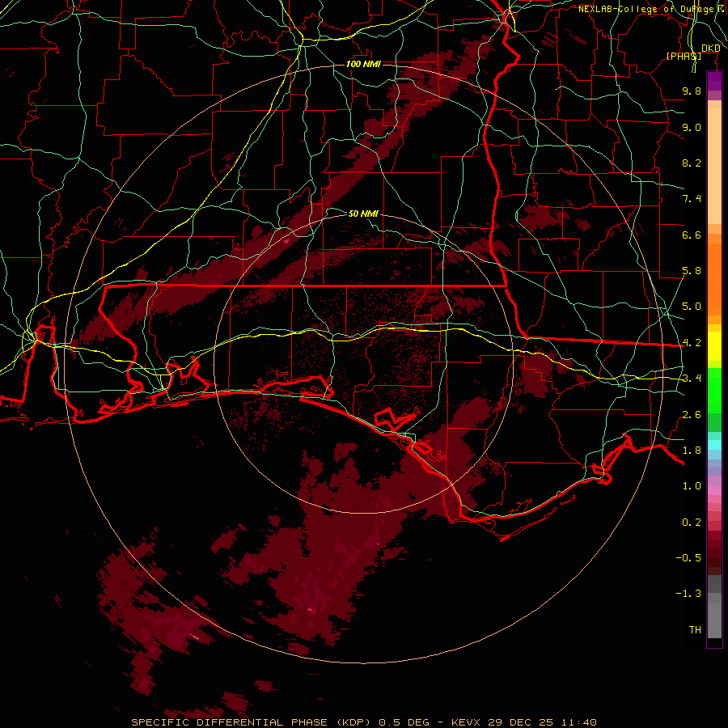This screenshot has width=728, height=728.
Task: Click the [PHAS] label above the color bar
Action: tap(684, 56)
